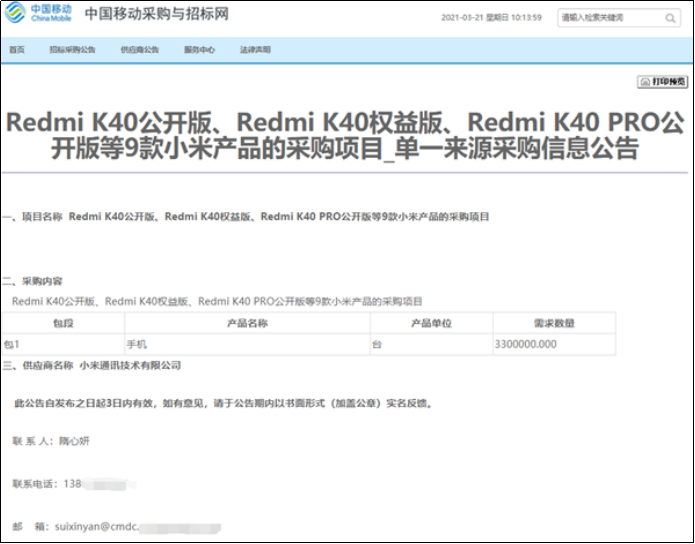Select the 一、项目名称 project name line
This screenshot has height=544, width=695.
pos(246,217)
